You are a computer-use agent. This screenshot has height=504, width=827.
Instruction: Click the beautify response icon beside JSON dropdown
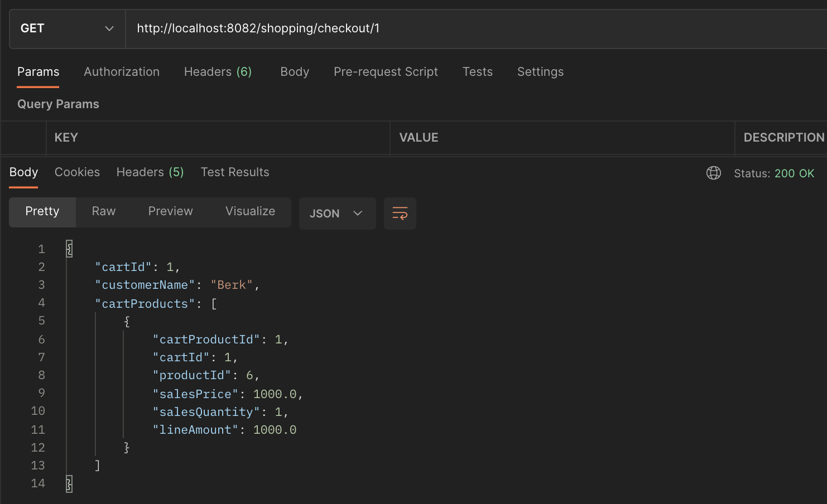pos(400,213)
